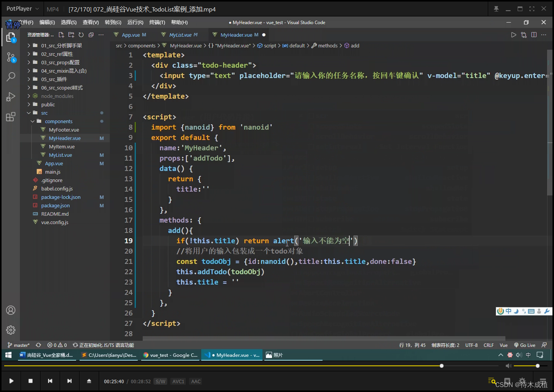This screenshot has height=392, width=554.
Task: Mute the PotPlayer volume speaker
Action: (x=508, y=366)
